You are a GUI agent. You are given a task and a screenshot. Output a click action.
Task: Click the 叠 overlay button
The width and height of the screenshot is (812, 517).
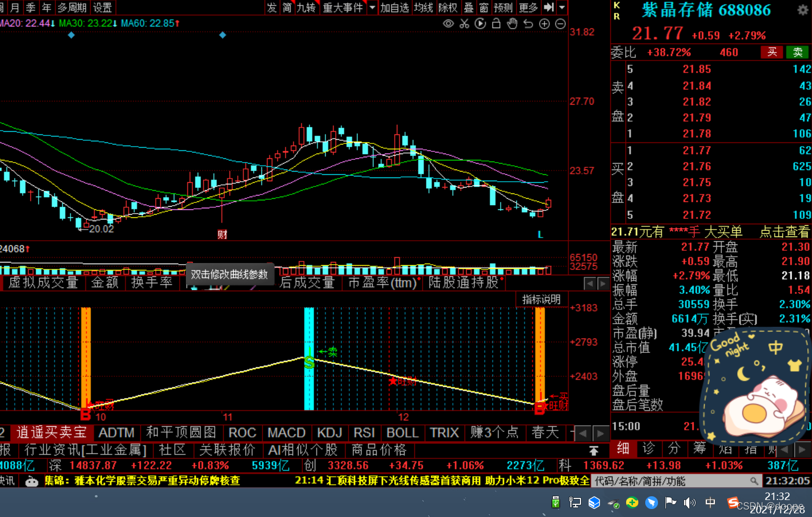click(469, 7)
